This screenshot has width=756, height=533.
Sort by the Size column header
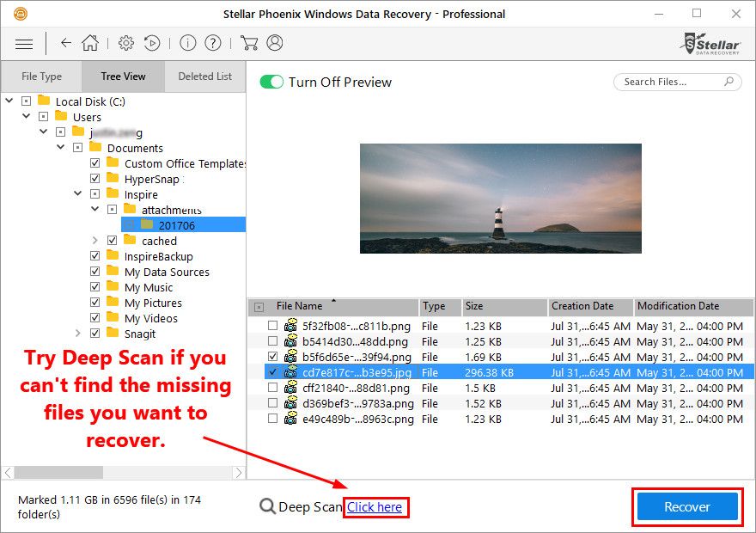[505, 306]
